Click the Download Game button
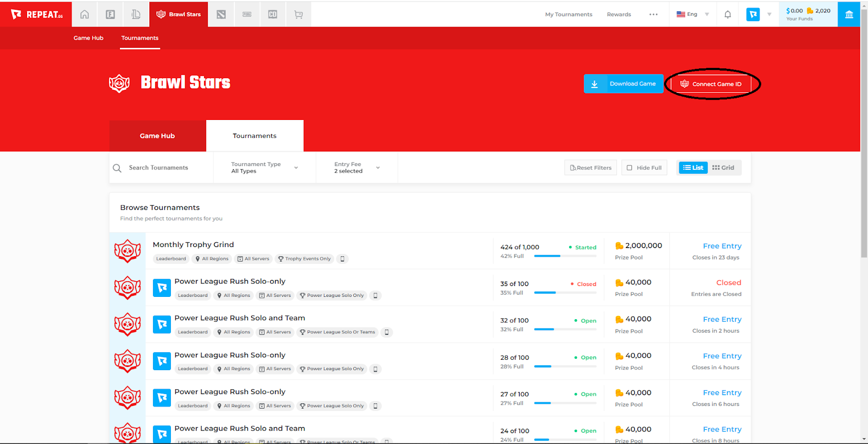Screen dimensions: 868x444 click(x=623, y=84)
